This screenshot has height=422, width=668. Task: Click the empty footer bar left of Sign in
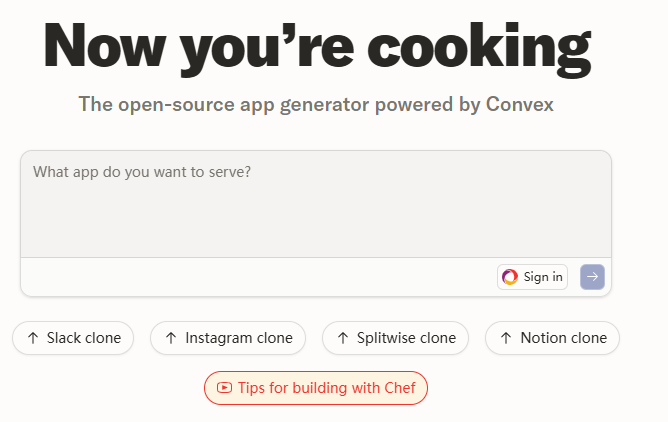[250, 277]
